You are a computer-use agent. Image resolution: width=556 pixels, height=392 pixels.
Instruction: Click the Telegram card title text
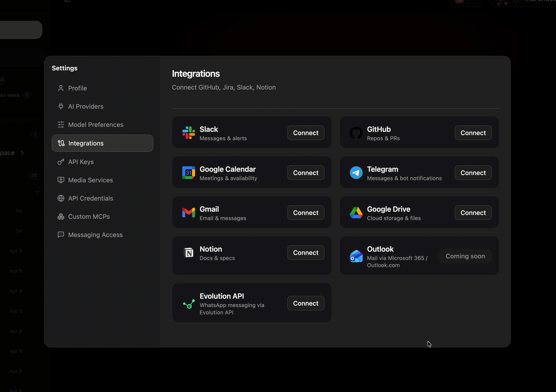(383, 169)
